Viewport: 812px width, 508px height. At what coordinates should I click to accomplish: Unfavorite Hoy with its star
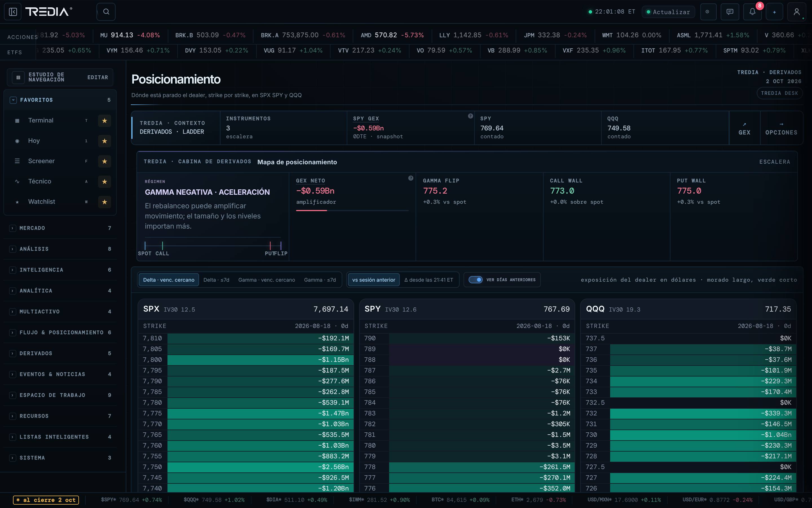tap(104, 141)
